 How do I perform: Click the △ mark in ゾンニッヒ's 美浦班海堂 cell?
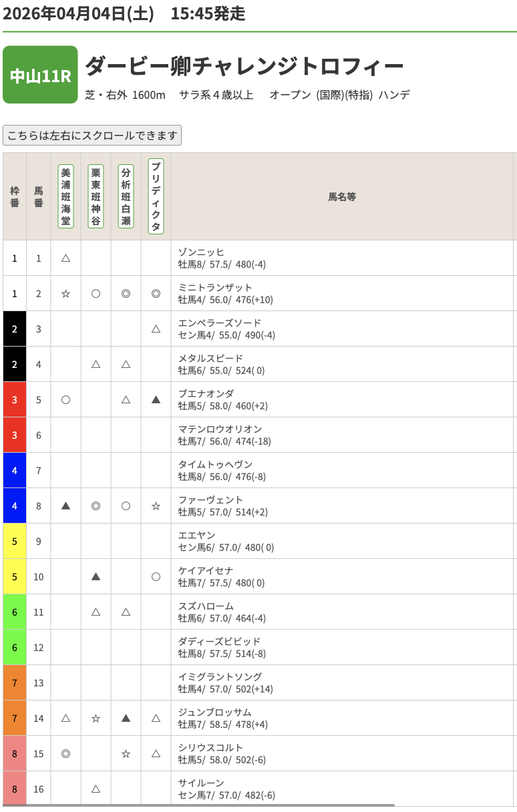tap(65, 258)
